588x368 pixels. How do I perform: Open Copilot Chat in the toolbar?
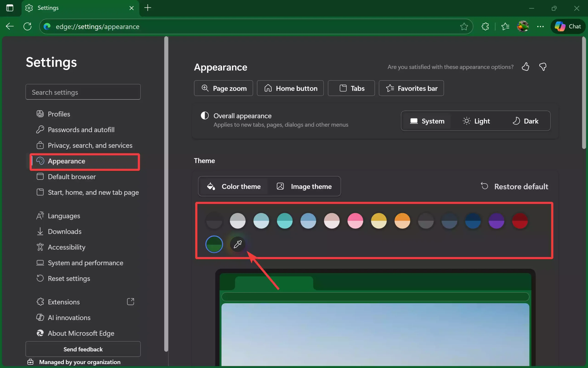click(x=568, y=26)
